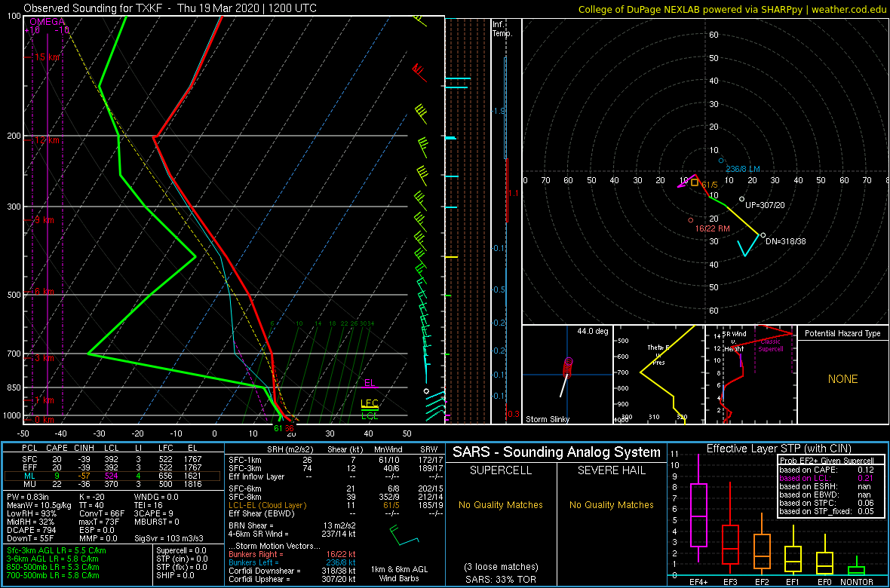Click the '850-500mb LR = 5.3 C/km' line
The image size is (890, 588).
point(57,566)
